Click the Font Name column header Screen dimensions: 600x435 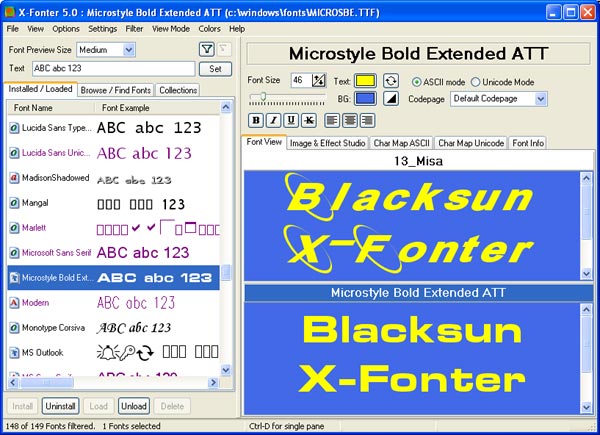coord(51,108)
